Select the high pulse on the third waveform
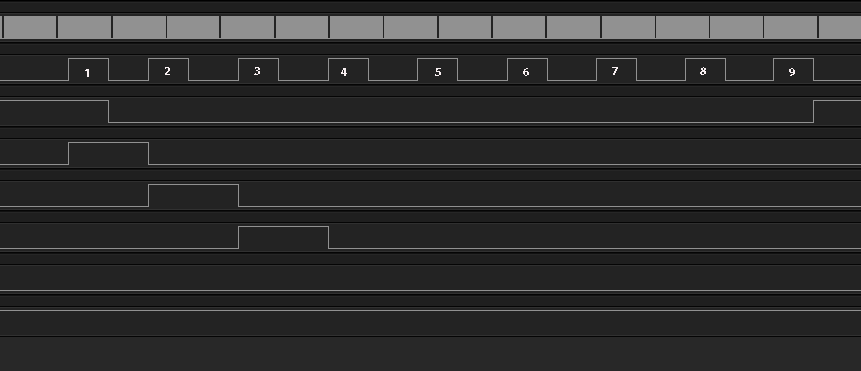Image resolution: width=861 pixels, height=371 pixels. [109, 153]
